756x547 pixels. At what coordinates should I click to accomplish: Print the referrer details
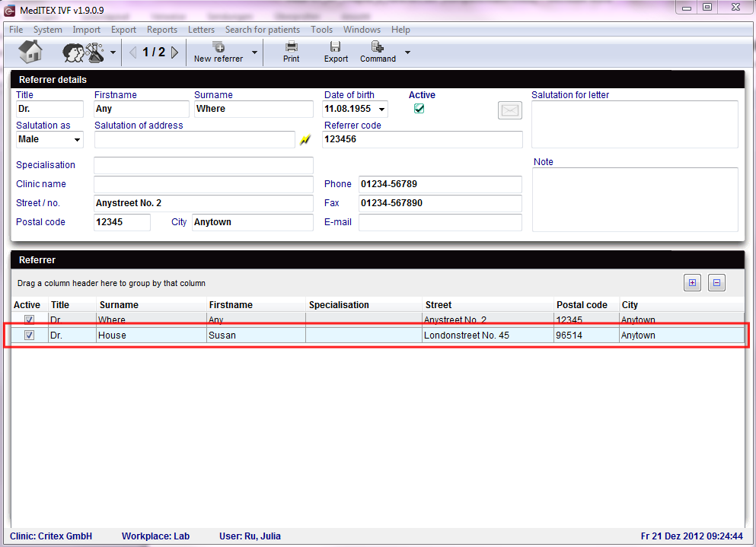point(292,52)
